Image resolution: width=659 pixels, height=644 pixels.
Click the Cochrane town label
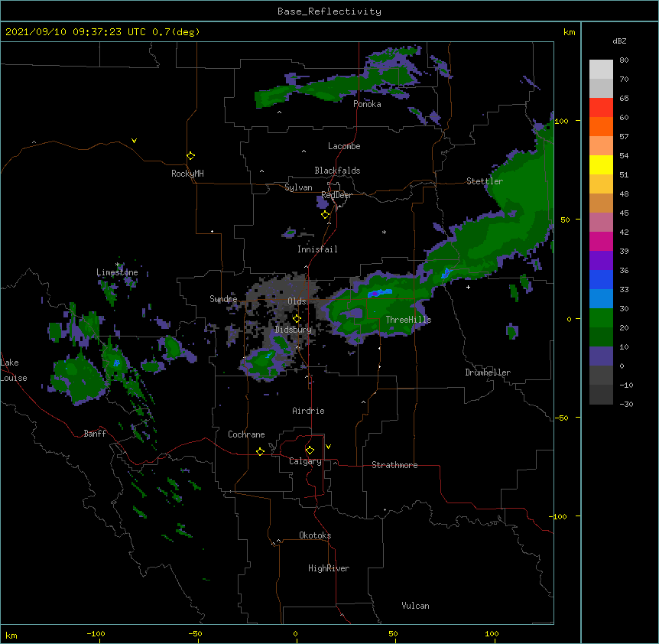point(246,434)
